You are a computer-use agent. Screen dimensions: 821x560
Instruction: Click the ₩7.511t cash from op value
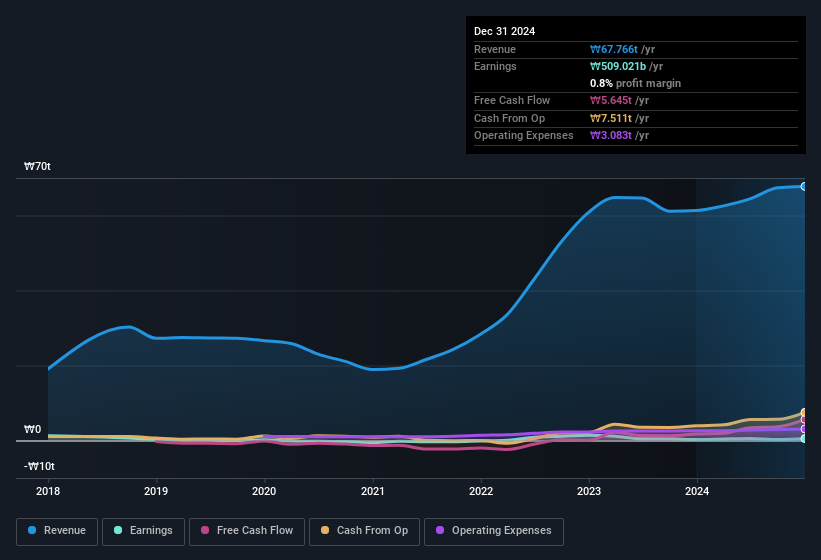coord(611,118)
